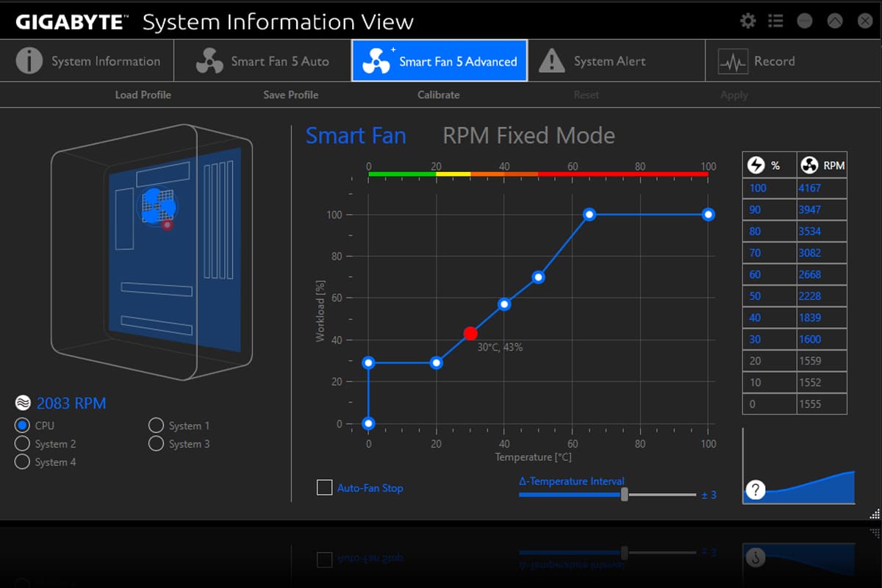Click the curve point at 0°C, 29% workload
This screenshot has width=882, height=588.
[368, 363]
